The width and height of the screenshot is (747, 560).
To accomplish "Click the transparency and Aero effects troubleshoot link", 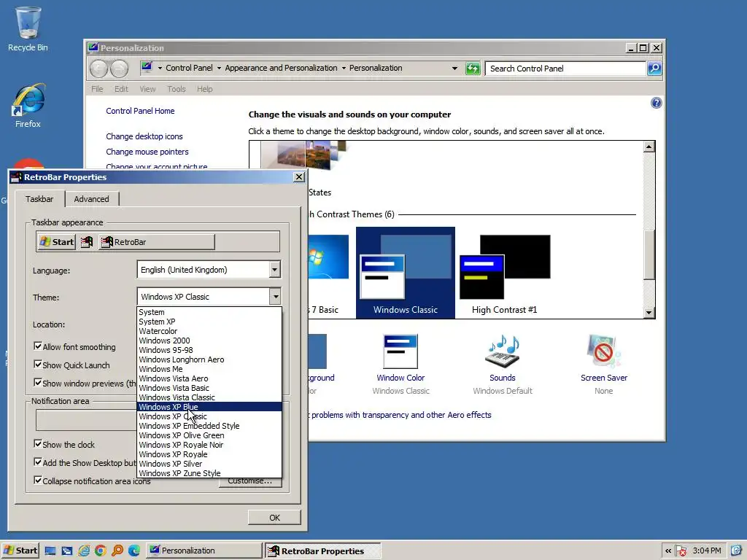I will pyautogui.click(x=400, y=415).
